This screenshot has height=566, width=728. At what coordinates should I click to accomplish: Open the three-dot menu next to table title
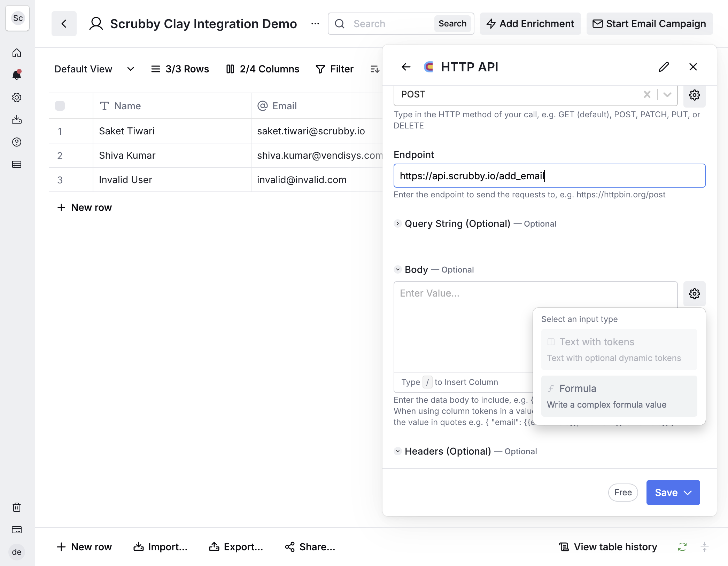tap(315, 24)
